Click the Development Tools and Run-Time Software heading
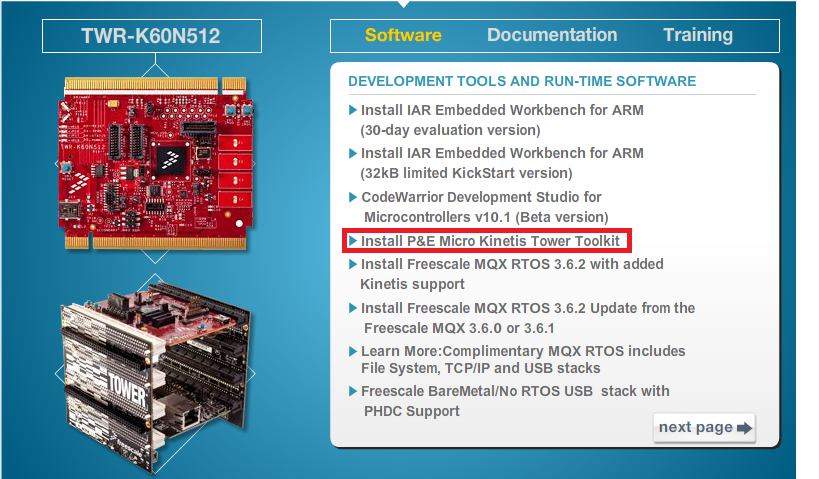This screenshot has width=819, height=479. click(x=522, y=81)
